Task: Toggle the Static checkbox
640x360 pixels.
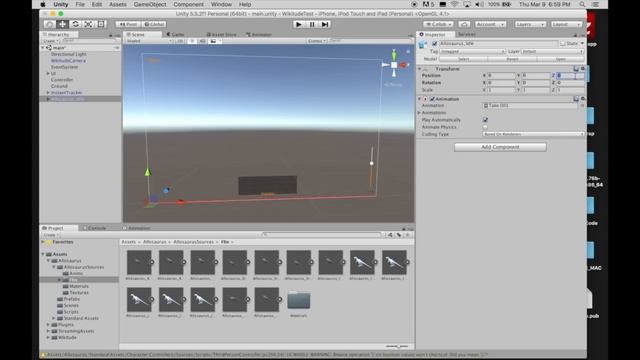Action: (562, 43)
